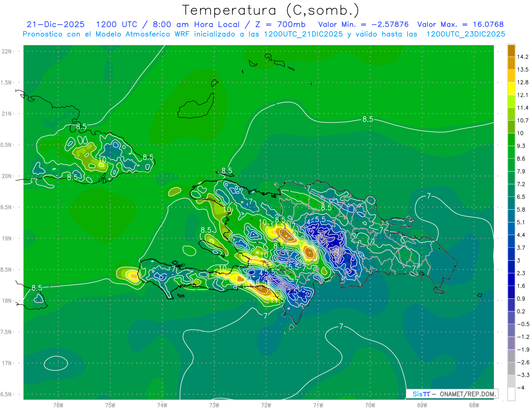
Task: Pick the green swatch between 8.6 and 9.3
Action: pyautogui.click(x=511, y=152)
